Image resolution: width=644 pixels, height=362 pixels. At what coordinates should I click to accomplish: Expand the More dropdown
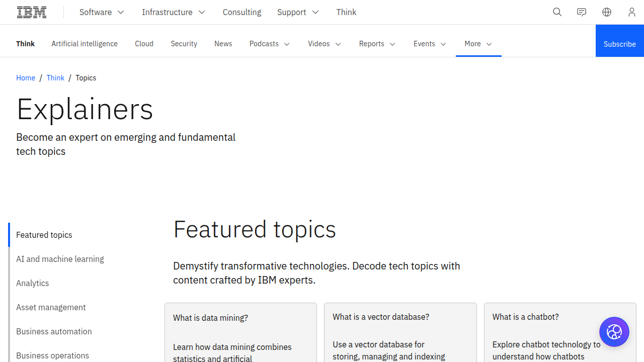pos(478,44)
